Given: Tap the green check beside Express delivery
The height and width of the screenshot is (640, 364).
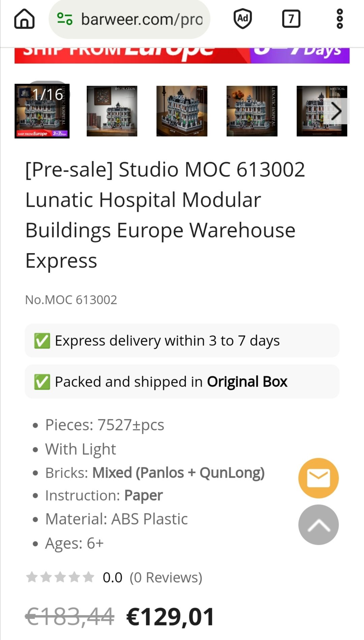Looking at the screenshot, I should (42, 341).
